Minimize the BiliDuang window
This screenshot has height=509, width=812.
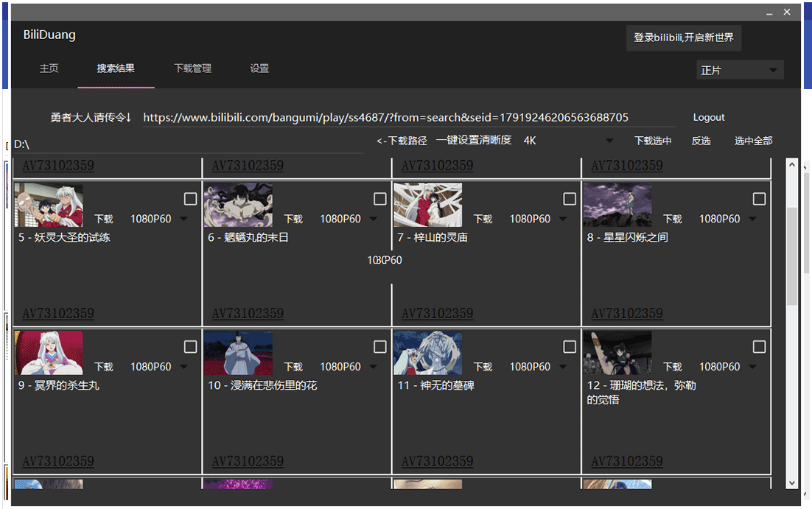tap(769, 13)
